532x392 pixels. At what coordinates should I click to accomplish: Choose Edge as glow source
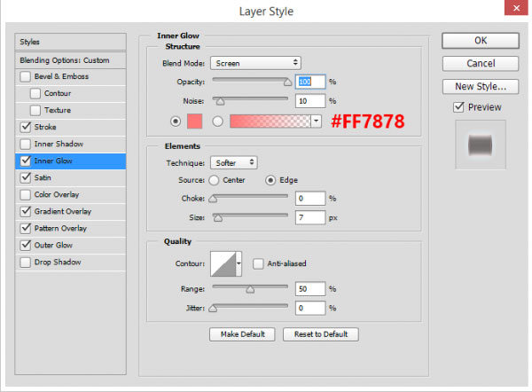tap(270, 180)
